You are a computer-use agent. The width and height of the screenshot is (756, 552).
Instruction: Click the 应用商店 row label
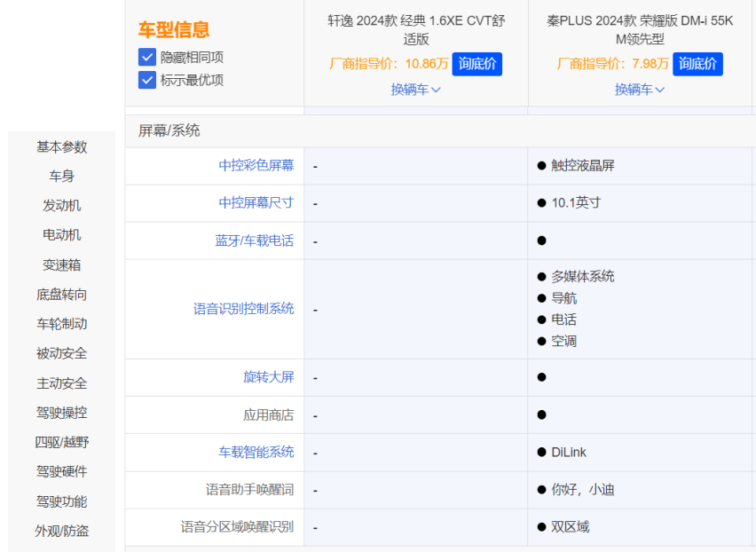(x=269, y=414)
